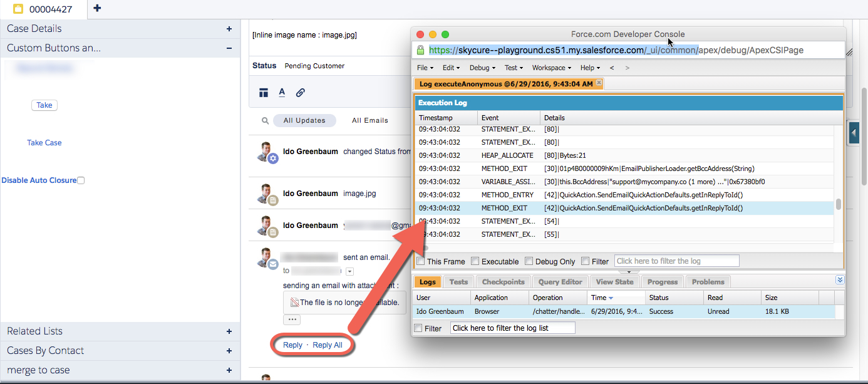The image size is (868, 384).
Task: Select All Emails filter
Action: (370, 121)
